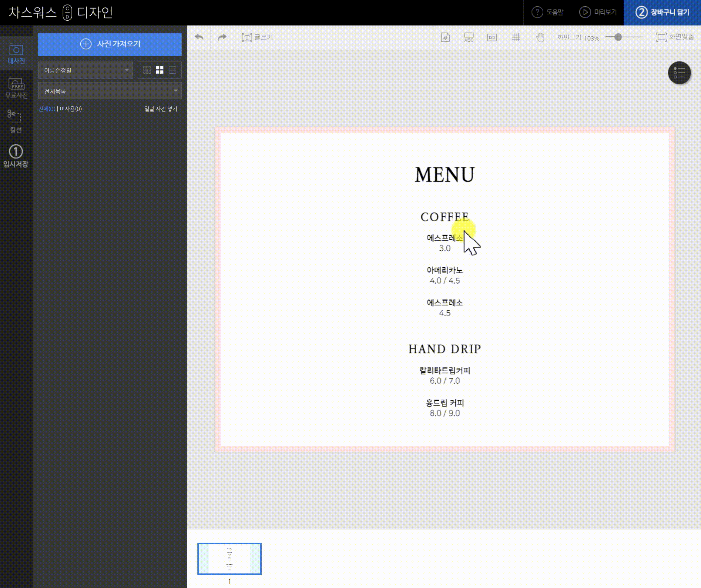This screenshot has height=588, width=701.
Task: Click 미리보기 preview button
Action: tap(597, 12)
